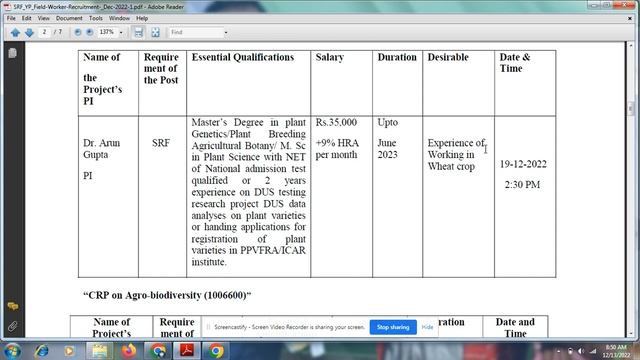Image resolution: width=640 pixels, height=360 pixels.
Task: Open the Pages thumbnail panel in sidebar
Action: pos(12,53)
